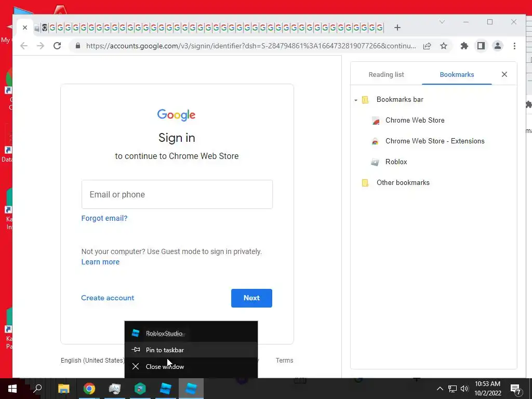The height and width of the screenshot is (399, 532).
Task: Select the Bookmarks tab
Action: [457, 74]
